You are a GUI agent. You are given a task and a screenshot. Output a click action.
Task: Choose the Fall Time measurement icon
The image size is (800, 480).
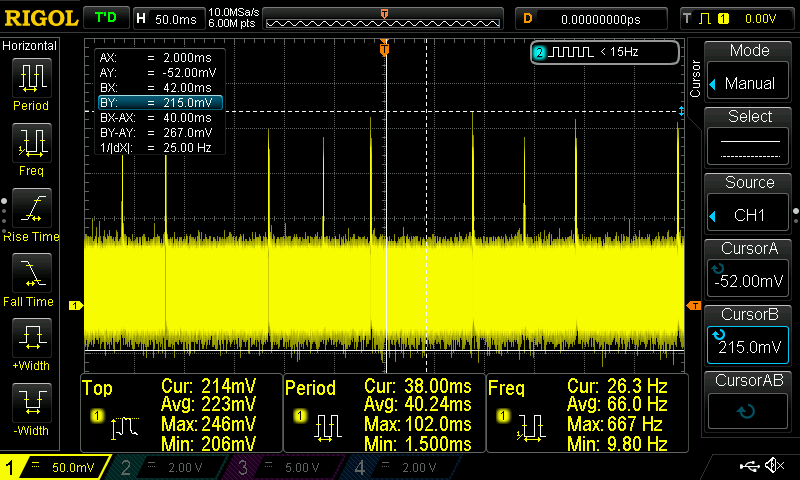(x=32, y=274)
